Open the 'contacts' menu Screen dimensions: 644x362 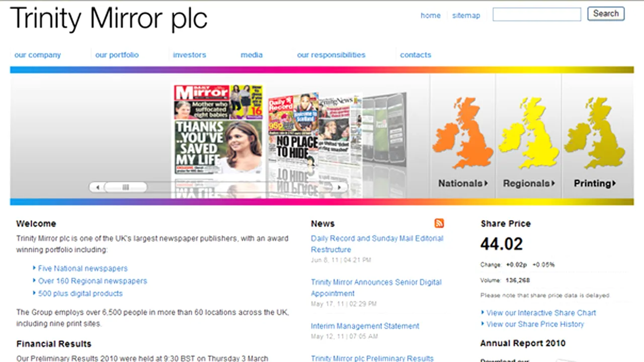[x=416, y=55]
